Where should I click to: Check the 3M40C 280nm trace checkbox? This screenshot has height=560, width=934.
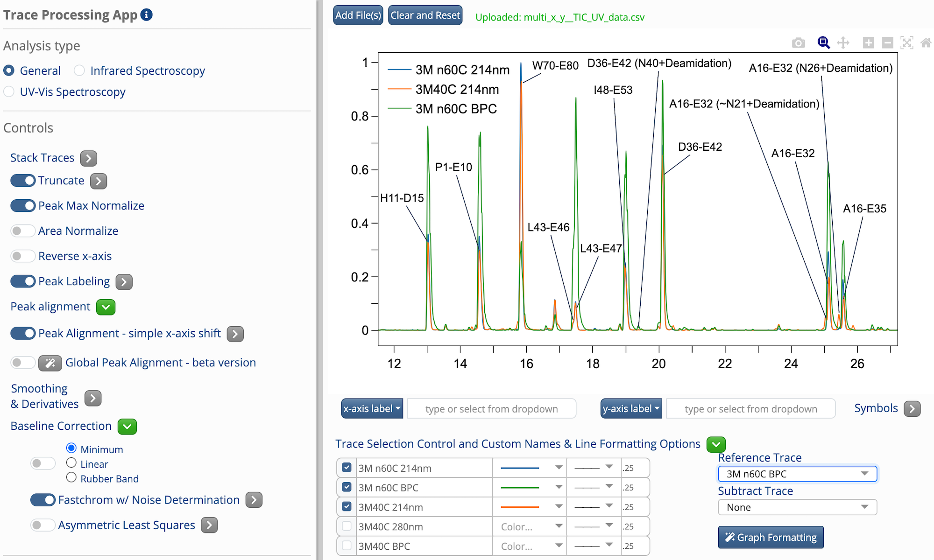[x=347, y=526]
